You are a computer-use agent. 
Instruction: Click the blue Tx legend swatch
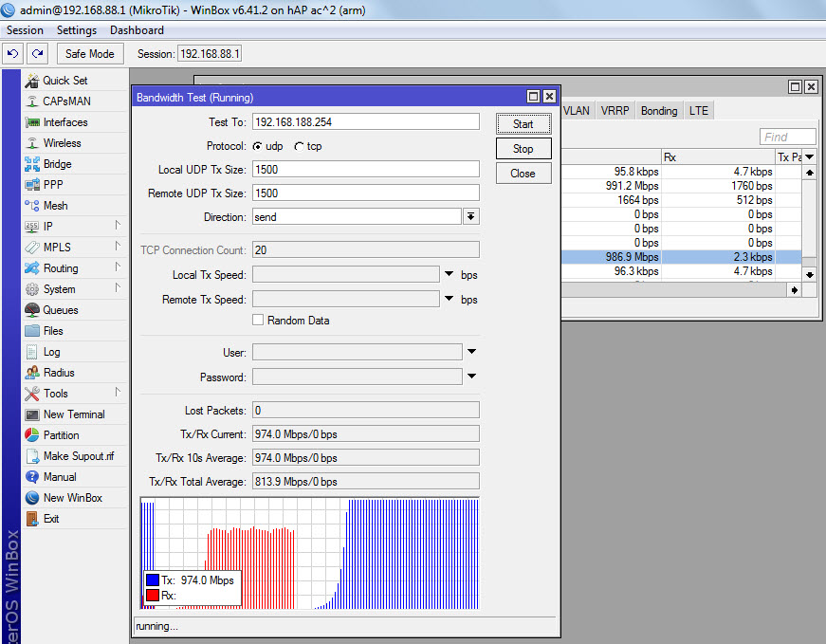153,580
